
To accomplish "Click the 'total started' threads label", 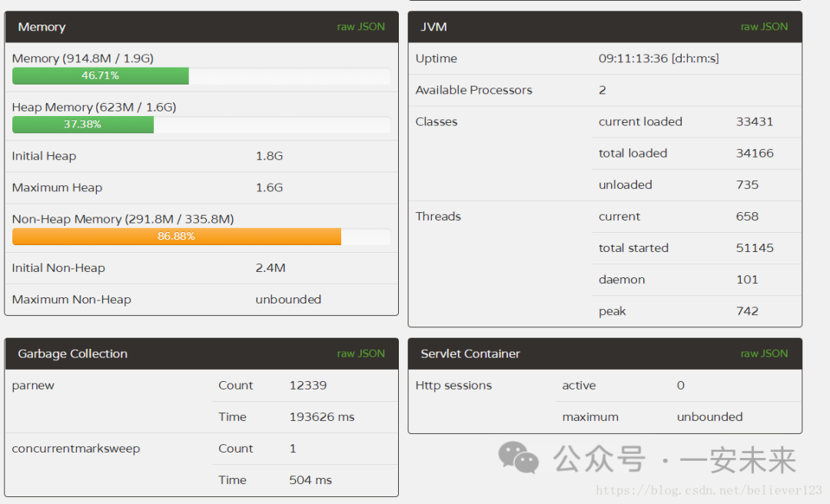I will [x=633, y=248].
